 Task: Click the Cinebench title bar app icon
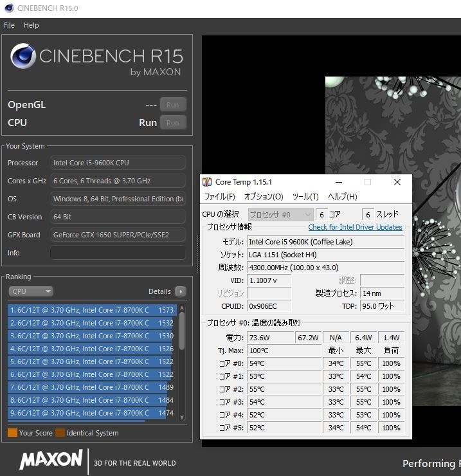point(9,8)
